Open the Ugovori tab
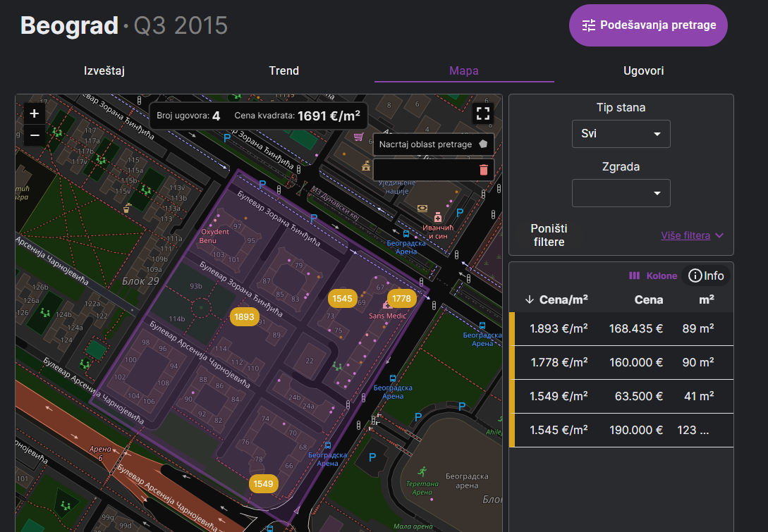 [643, 70]
